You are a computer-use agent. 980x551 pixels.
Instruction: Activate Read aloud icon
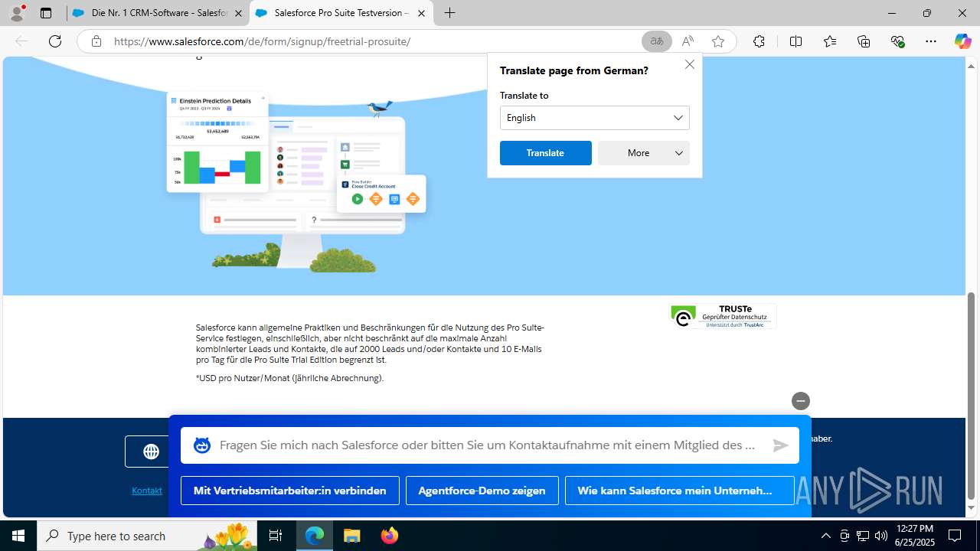[x=688, y=41]
